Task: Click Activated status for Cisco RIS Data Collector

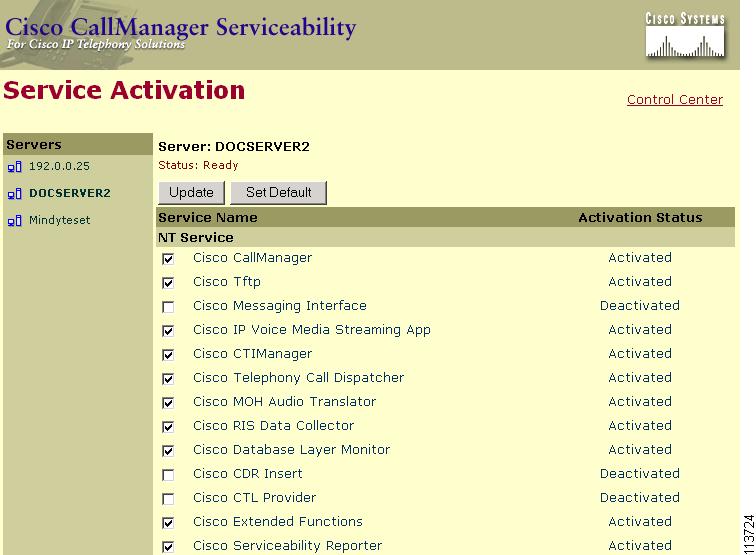Action: (640, 426)
